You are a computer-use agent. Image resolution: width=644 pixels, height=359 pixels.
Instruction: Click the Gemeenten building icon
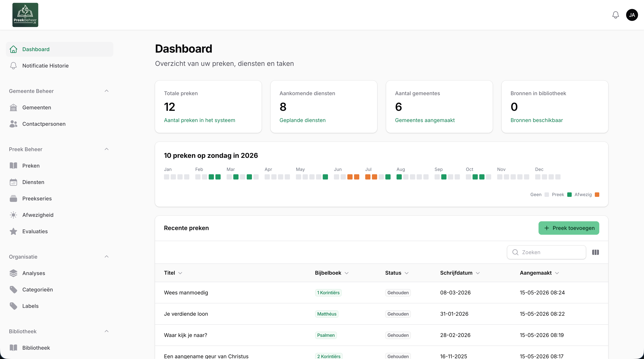pyautogui.click(x=13, y=107)
